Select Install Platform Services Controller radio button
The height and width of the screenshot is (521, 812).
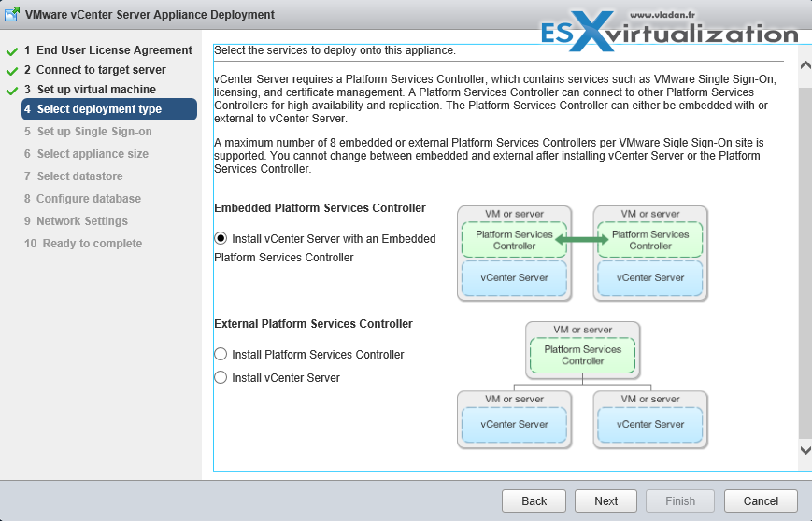(x=221, y=355)
